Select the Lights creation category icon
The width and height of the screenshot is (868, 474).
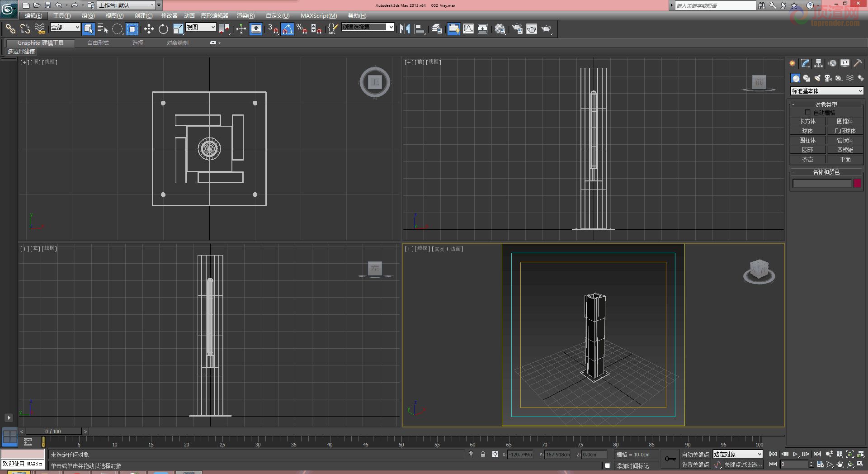[817, 78]
